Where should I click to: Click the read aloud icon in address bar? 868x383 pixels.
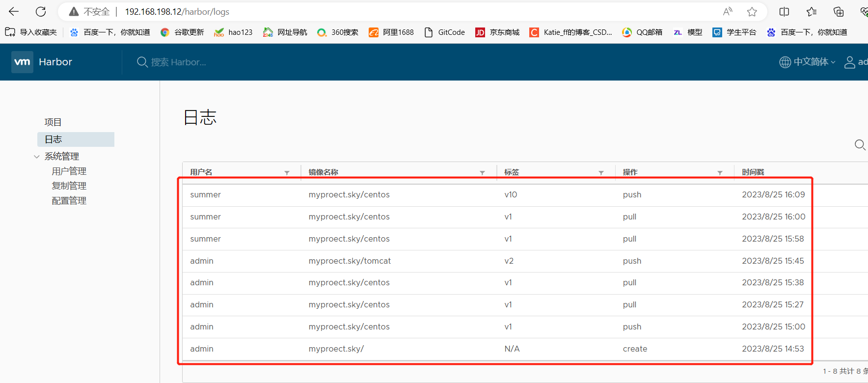[x=728, y=11]
